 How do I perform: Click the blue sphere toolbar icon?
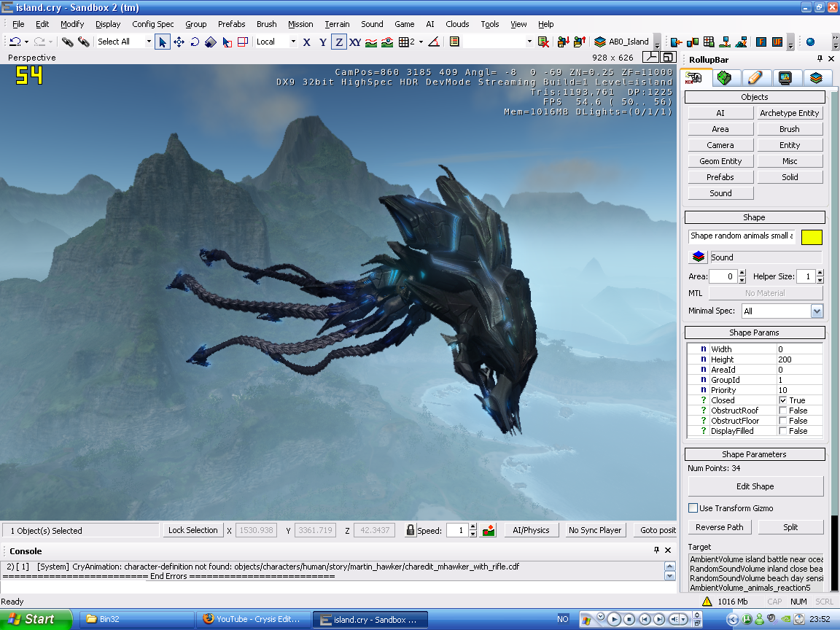[811, 42]
